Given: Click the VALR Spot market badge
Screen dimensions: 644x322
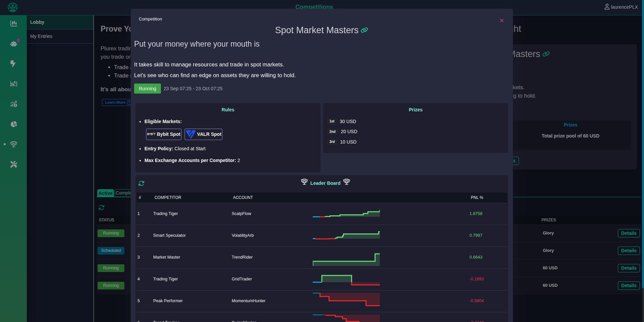Looking at the screenshot, I should click(x=203, y=134).
